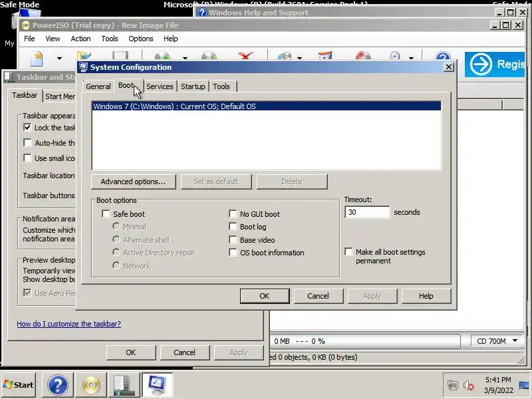The height and width of the screenshot is (399, 532).
Task: Open How do I customize the taskbar link
Action: click(69, 324)
